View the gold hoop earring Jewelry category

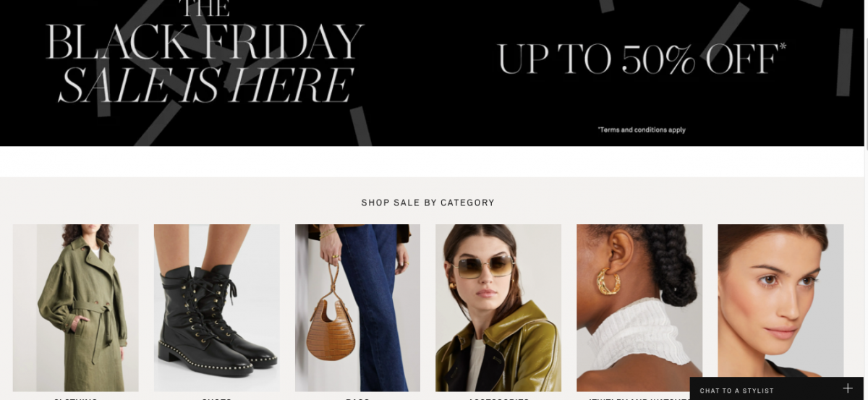coord(639,307)
